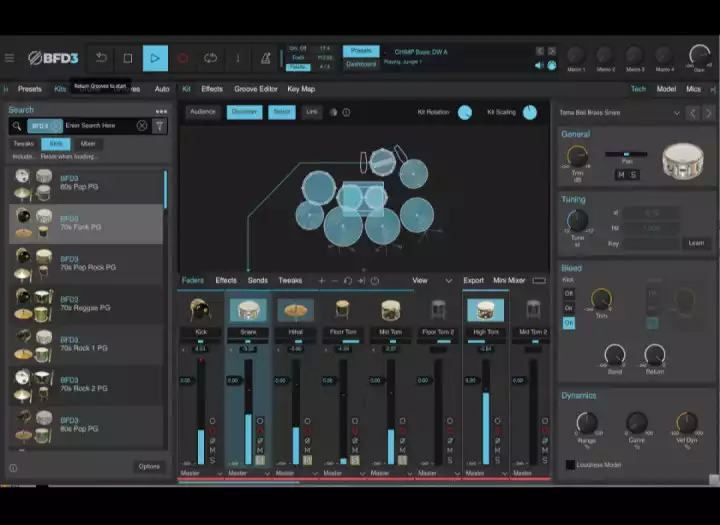Click the undo arrow icon
The image size is (720, 525).
(x=101, y=58)
